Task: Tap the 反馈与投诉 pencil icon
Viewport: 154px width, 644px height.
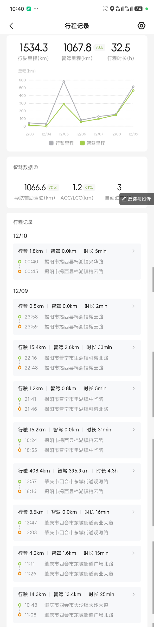Action: [x=124, y=199]
